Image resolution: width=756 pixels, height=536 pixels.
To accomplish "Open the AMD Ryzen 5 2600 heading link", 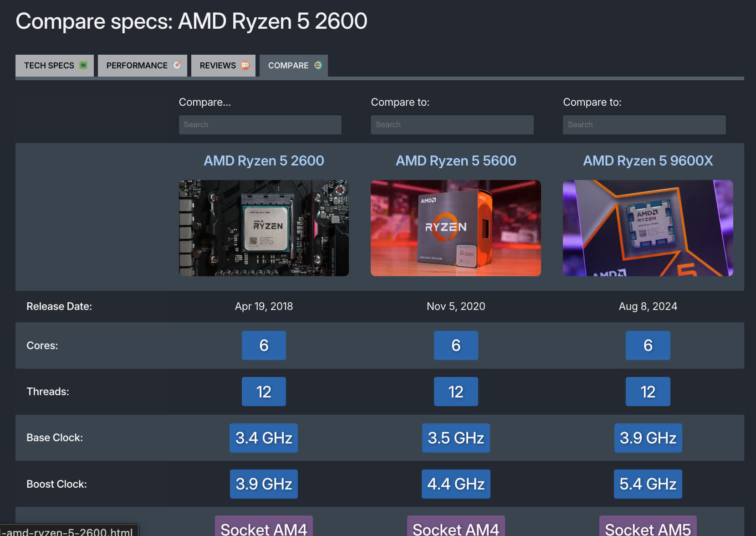I will [264, 160].
